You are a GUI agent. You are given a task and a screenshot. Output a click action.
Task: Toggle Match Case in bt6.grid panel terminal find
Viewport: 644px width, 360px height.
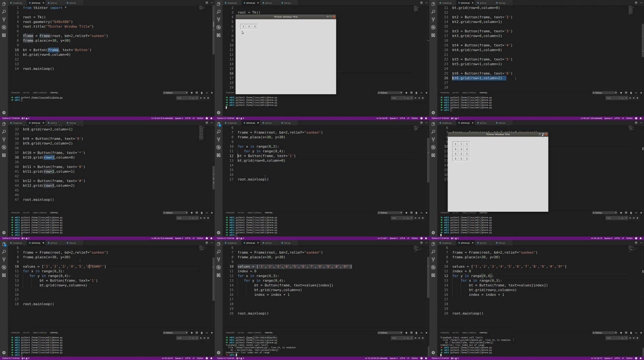(x=620, y=98)
